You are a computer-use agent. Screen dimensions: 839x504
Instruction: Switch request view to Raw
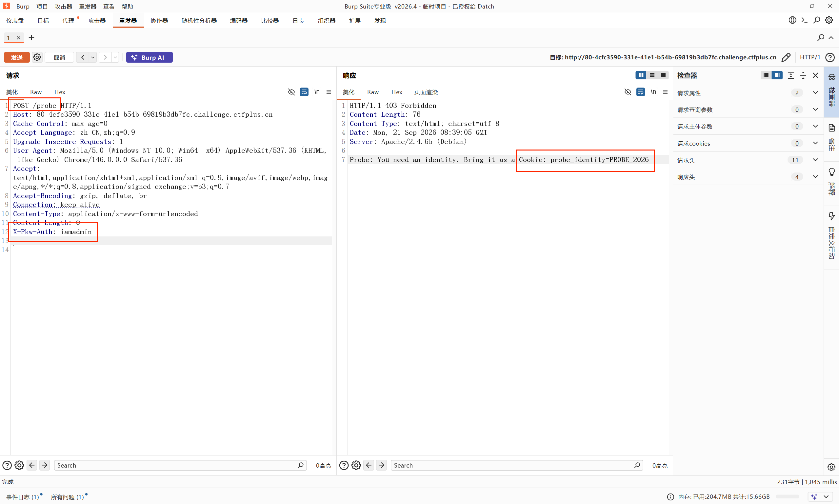(36, 92)
